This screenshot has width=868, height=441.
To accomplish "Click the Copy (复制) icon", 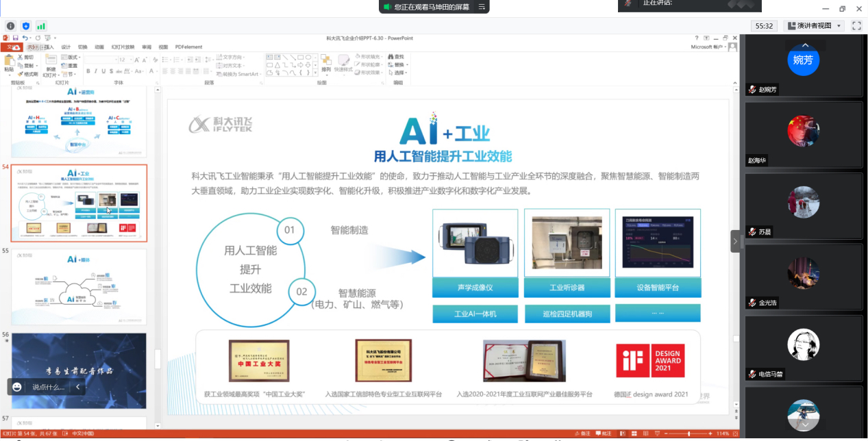I will click(25, 65).
